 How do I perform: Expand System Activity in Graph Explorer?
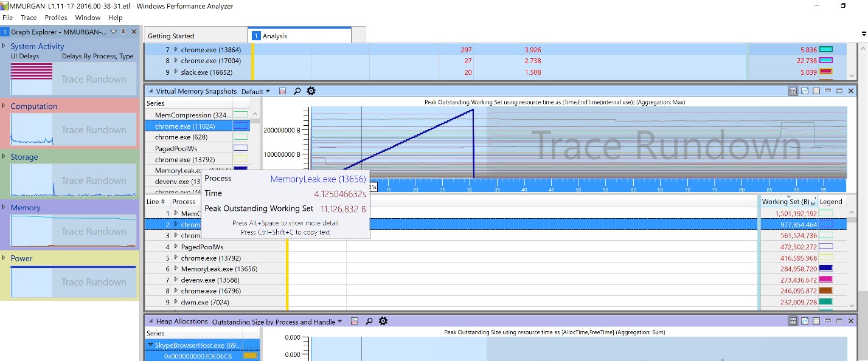[4, 46]
